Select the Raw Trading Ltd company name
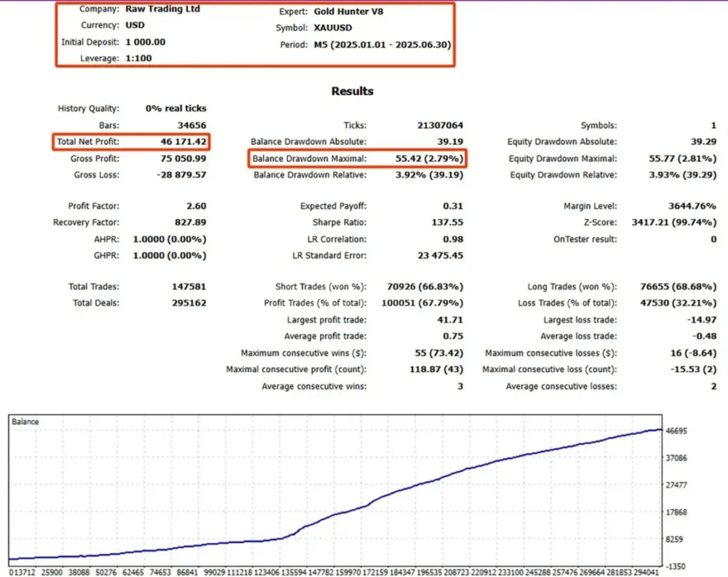 click(163, 9)
